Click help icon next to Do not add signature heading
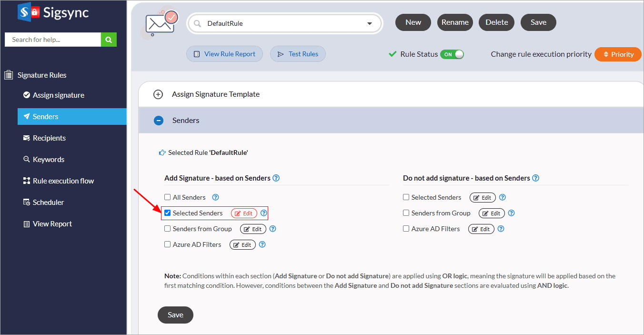 point(535,178)
